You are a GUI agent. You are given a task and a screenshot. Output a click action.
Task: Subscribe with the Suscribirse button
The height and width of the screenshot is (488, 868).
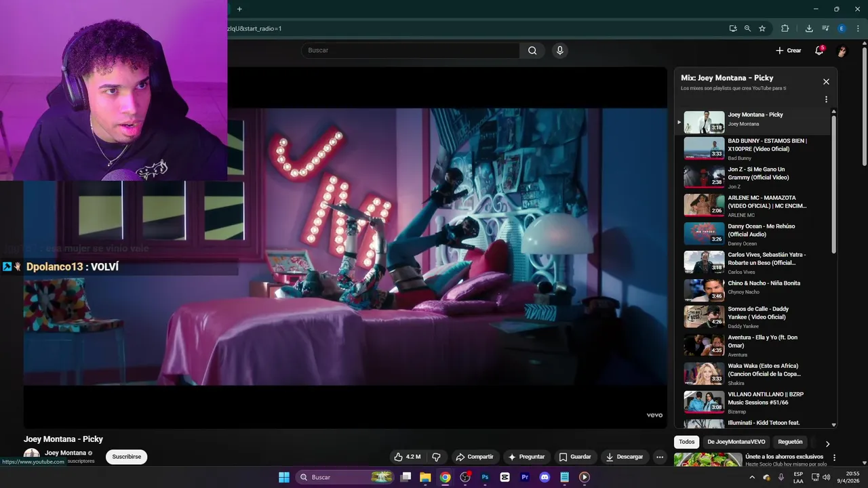[127, 457]
